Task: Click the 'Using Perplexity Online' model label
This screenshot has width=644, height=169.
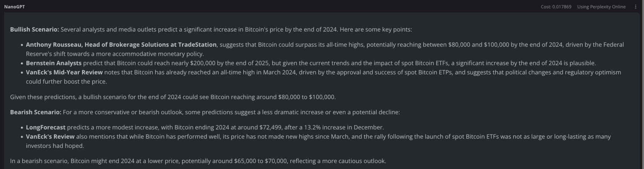Action: point(601,7)
